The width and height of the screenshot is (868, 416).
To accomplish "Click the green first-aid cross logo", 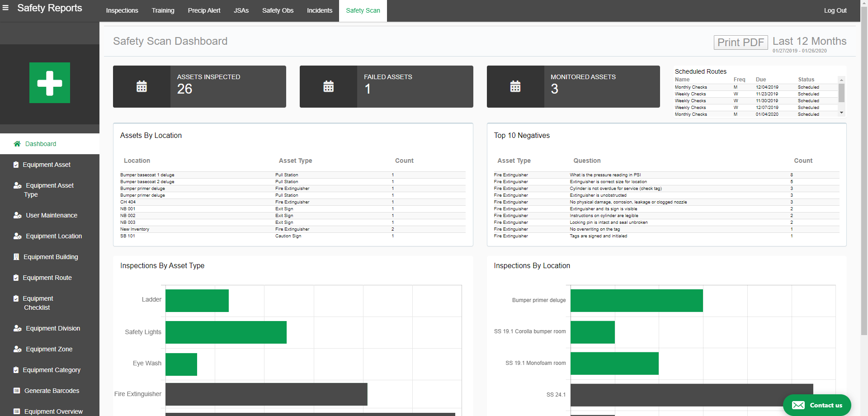I will (50, 83).
